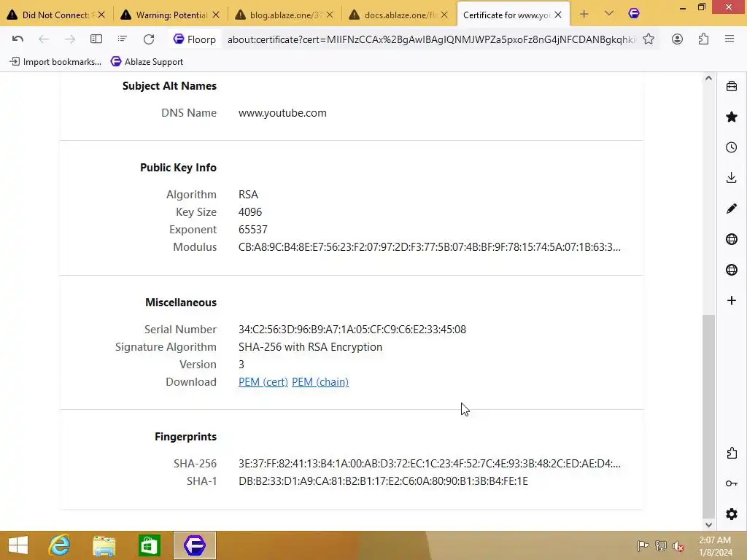
Task: Click the vertical scrollbar thumb
Action: (709, 415)
